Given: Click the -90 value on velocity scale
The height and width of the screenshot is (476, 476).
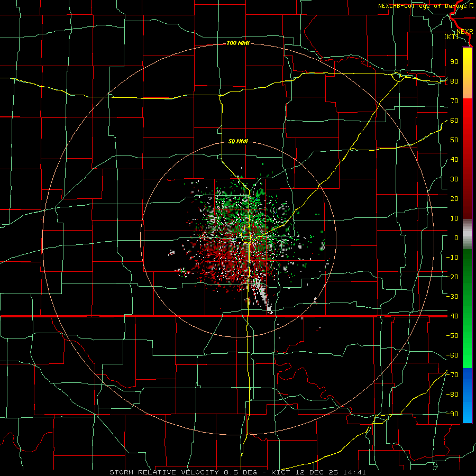Looking at the screenshot, I should 452,414.
